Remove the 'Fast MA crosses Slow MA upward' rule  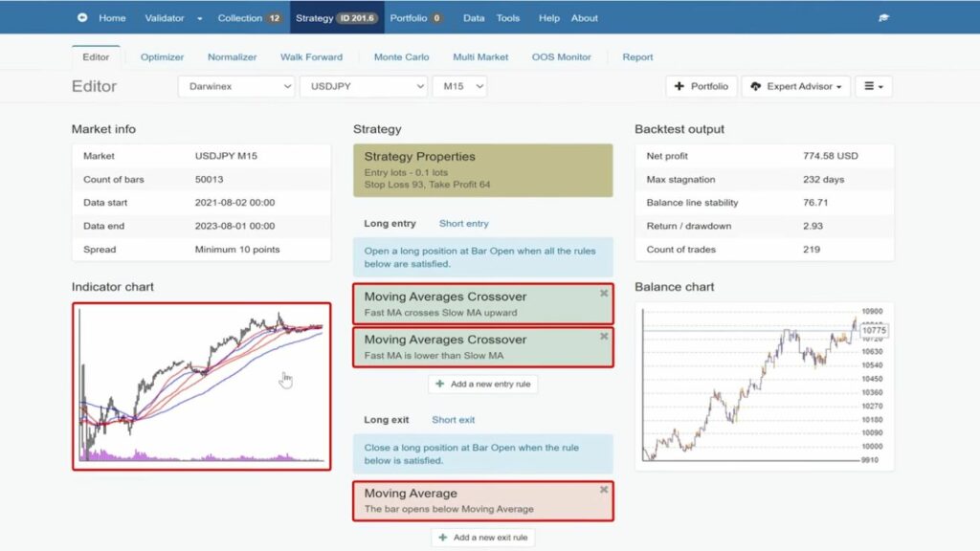[x=604, y=293]
